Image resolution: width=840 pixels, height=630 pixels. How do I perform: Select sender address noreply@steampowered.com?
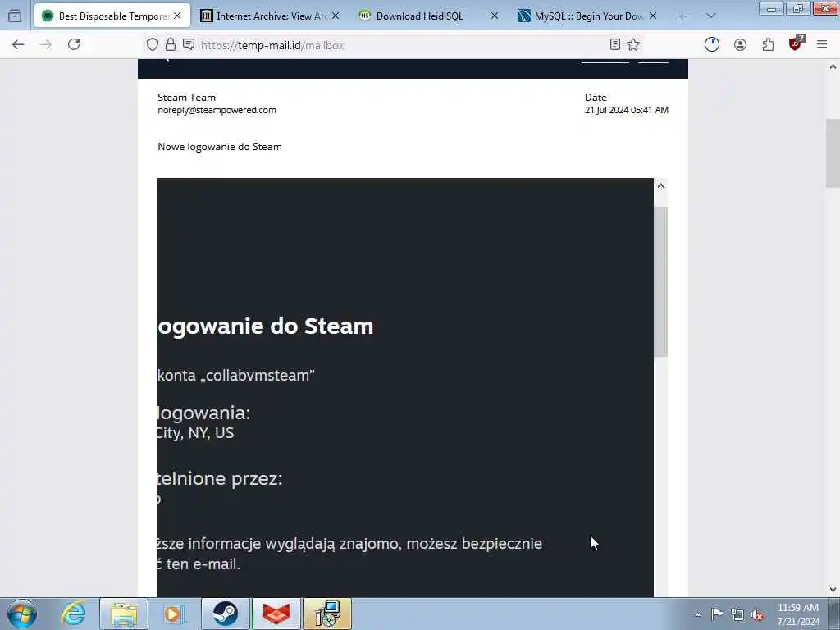point(217,110)
